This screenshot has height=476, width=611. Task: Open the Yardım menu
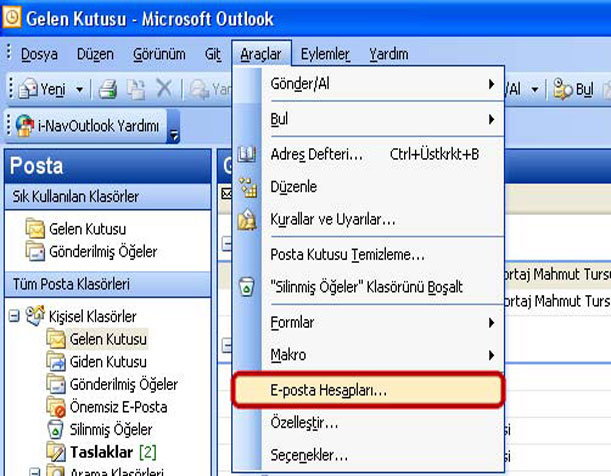point(388,54)
